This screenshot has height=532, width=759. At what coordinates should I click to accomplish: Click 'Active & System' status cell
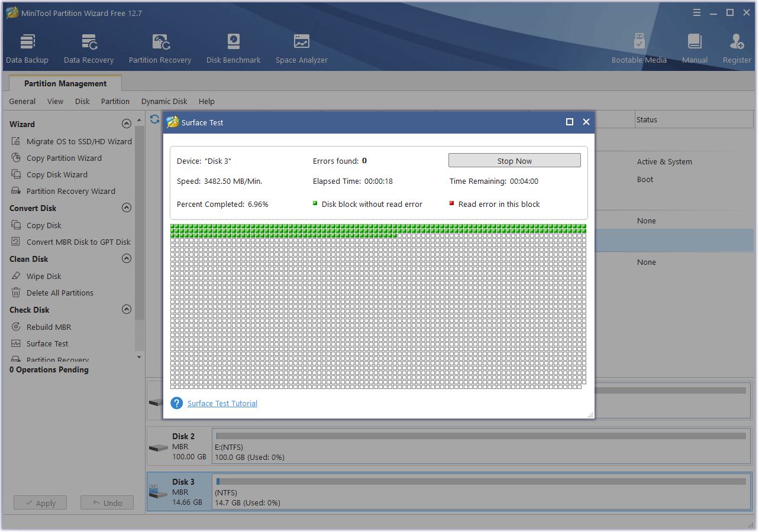pos(664,161)
